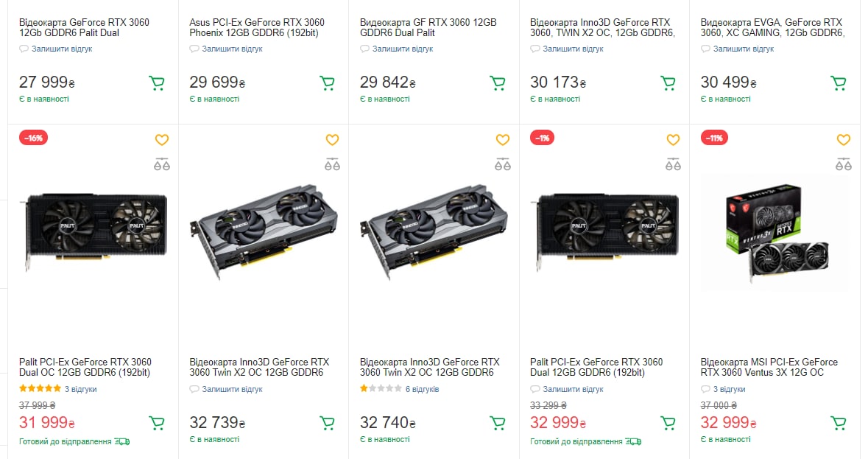Toggle wishlist heart on MSI Ventus 3X
868x459 pixels.
tap(843, 140)
